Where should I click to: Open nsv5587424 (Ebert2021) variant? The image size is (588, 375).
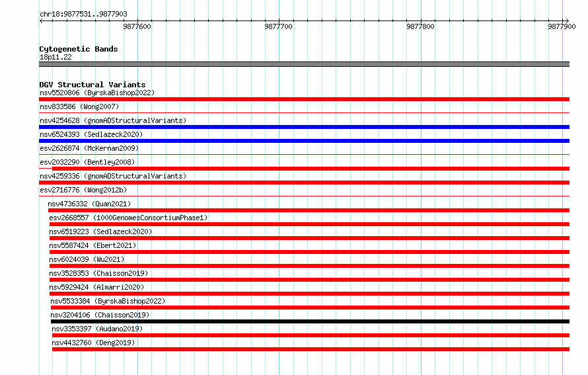(x=92, y=245)
